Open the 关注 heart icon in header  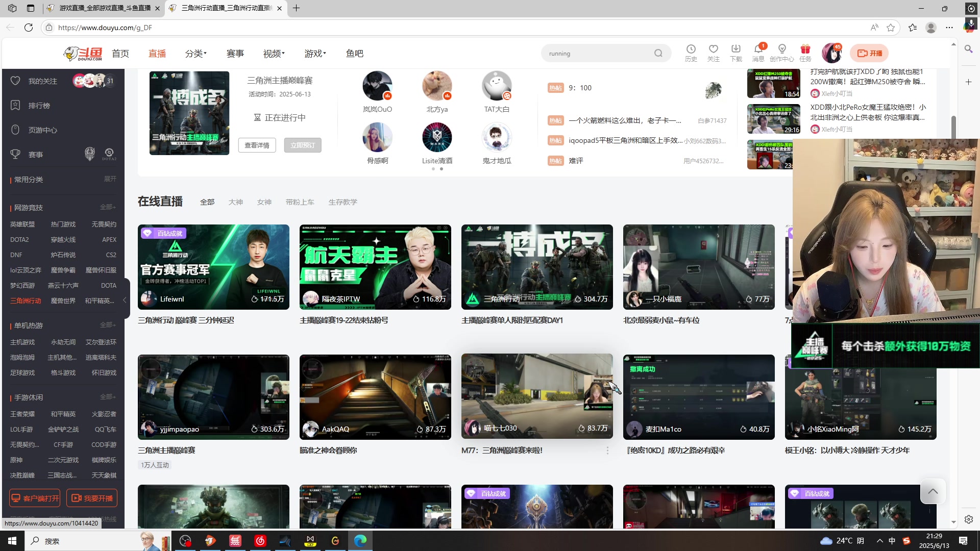tap(713, 49)
